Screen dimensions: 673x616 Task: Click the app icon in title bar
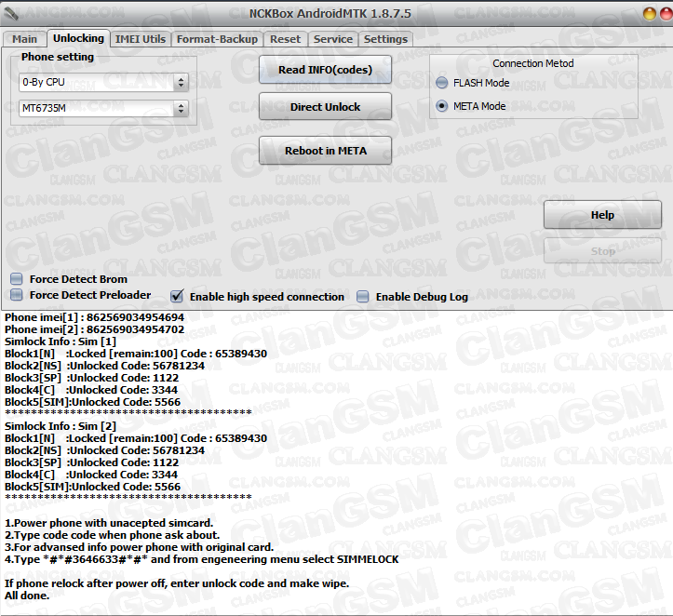pos(10,14)
